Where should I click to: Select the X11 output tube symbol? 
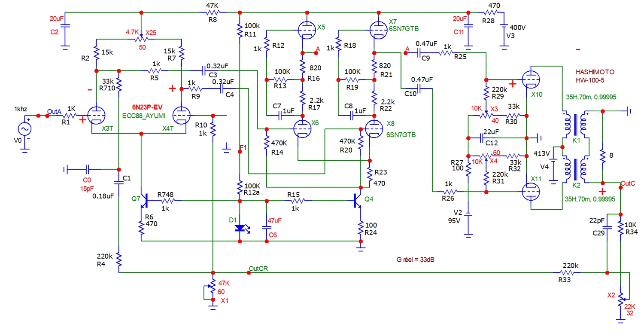click(x=532, y=192)
